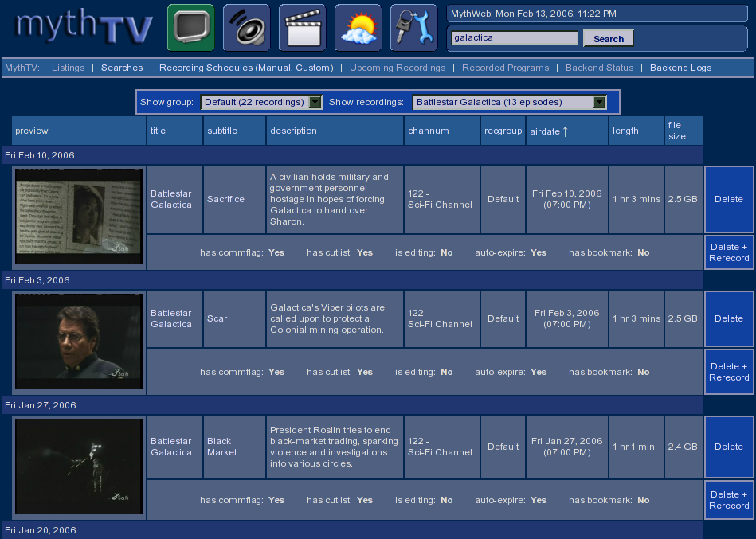Image resolution: width=756 pixels, height=539 pixels.
Task: Open Custom recording schedule link
Action: (312, 68)
